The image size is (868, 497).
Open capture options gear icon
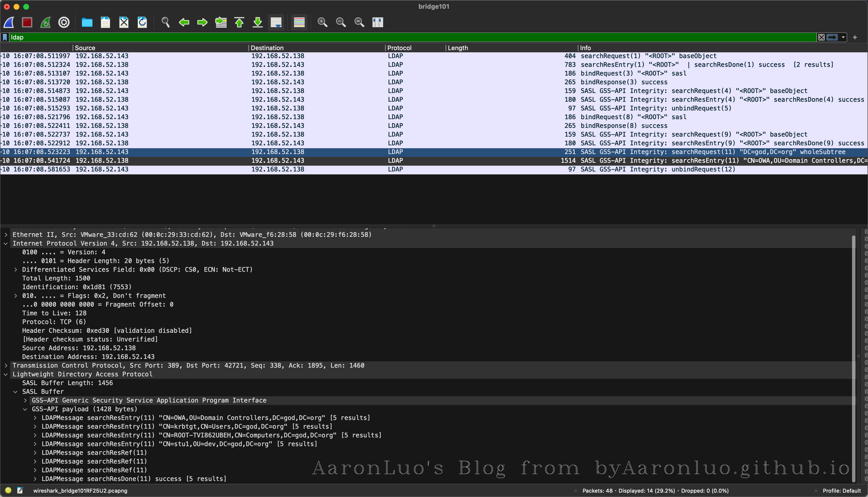click(x=64, y=23)
